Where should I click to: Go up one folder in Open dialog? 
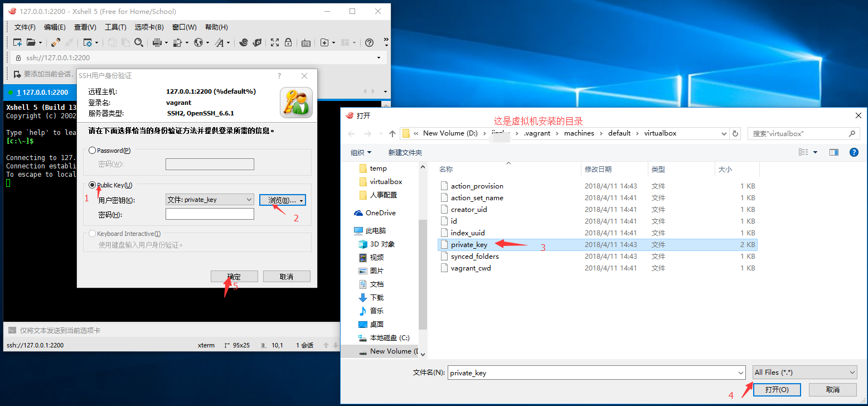point(392,134)
